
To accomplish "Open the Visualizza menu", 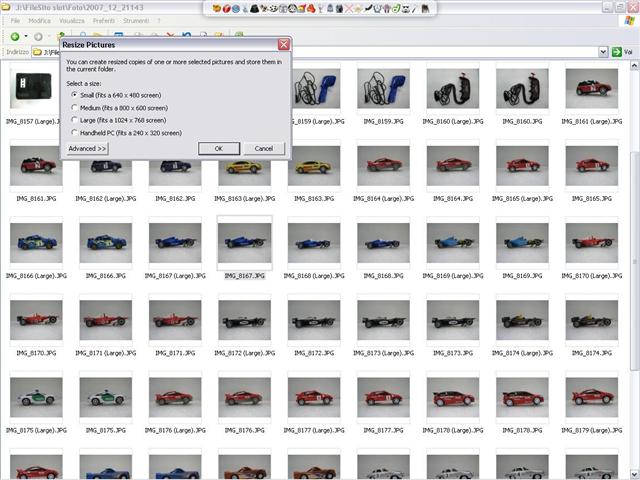I will click(72, 20).
